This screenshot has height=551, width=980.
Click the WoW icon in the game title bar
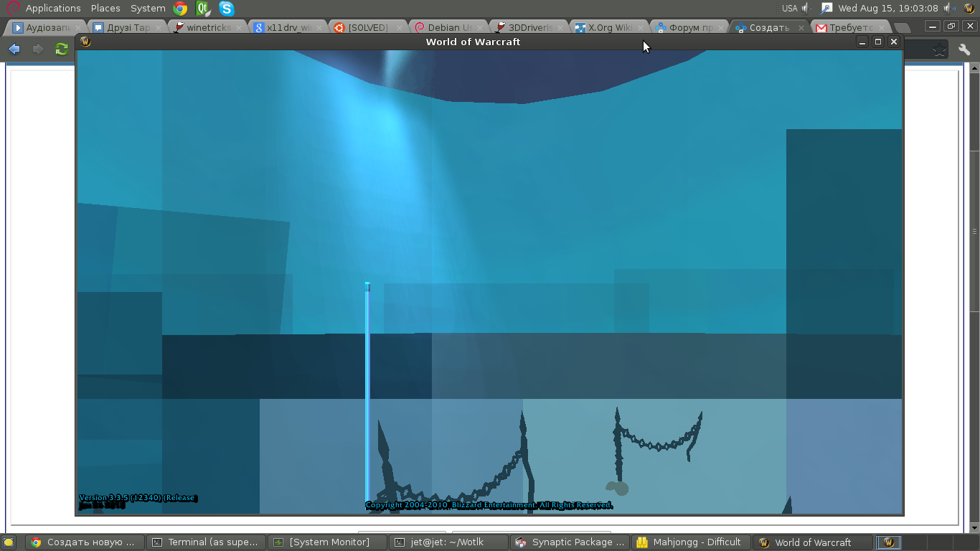pos(85,42)
